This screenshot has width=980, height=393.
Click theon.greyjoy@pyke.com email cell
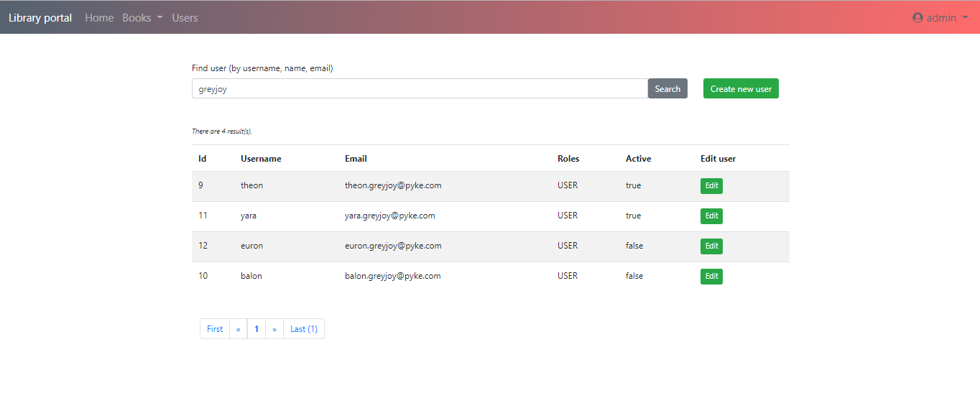(x=393, y=185)
